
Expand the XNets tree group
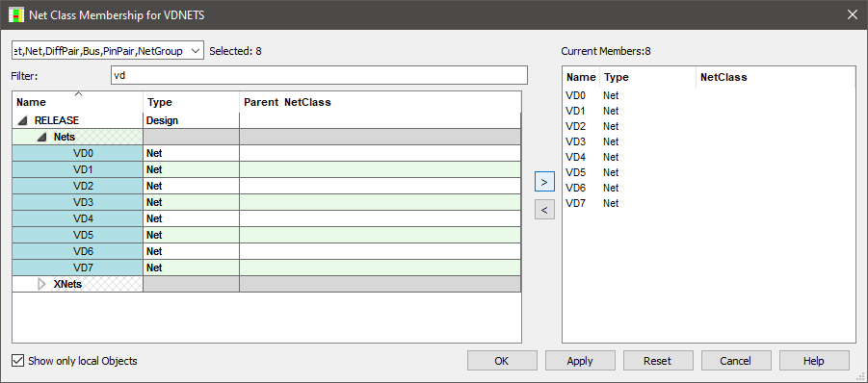point(42,284)
